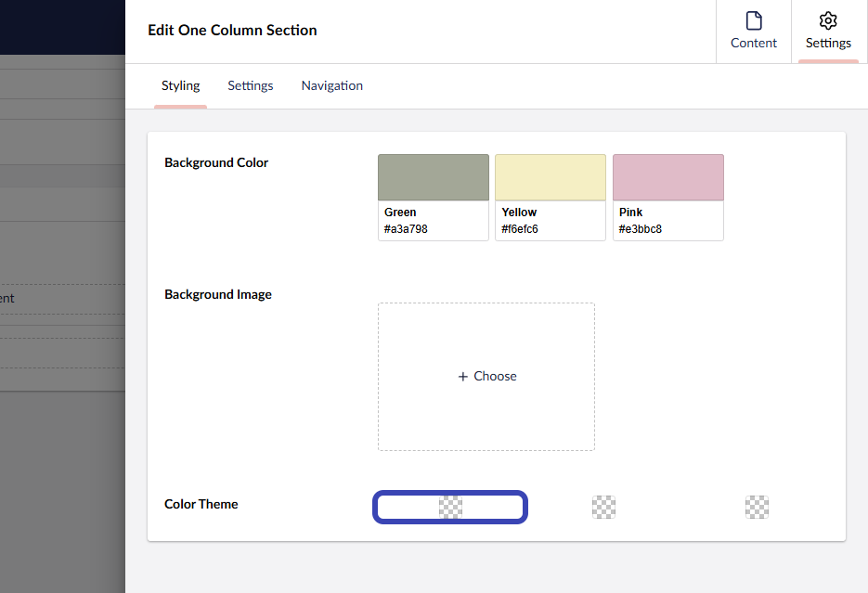Click the #a3a798 hex label

click(406, 229)
